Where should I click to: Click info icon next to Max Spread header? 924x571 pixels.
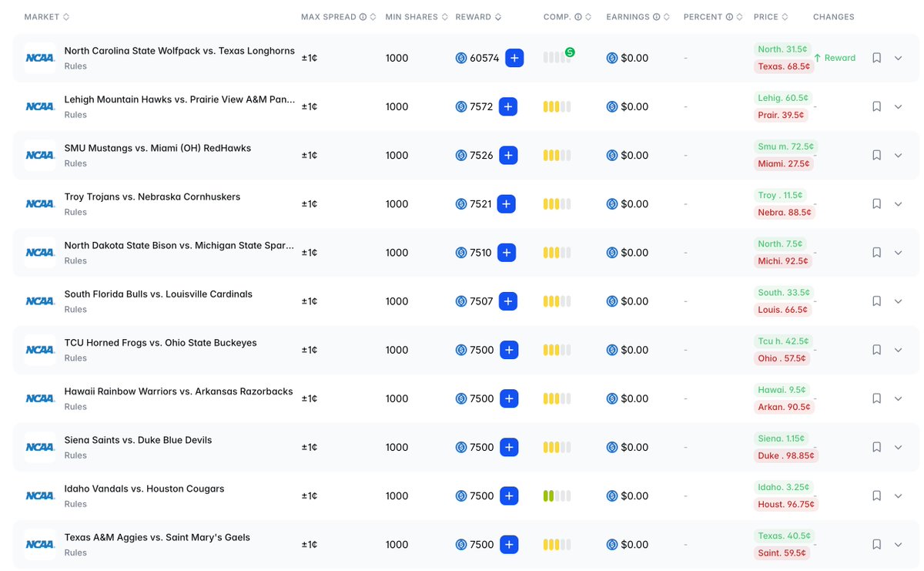(363, 17)
